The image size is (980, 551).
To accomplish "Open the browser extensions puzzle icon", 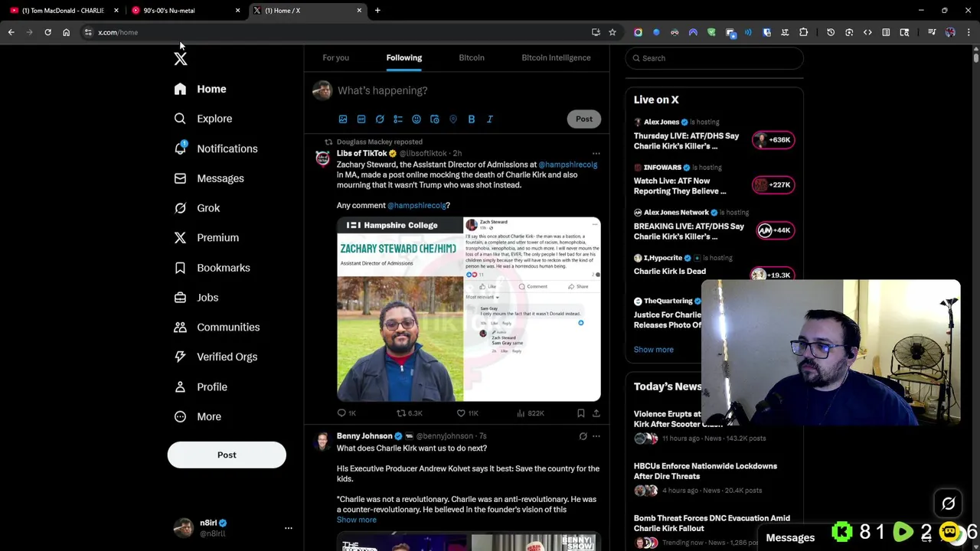I will [803, 32].
